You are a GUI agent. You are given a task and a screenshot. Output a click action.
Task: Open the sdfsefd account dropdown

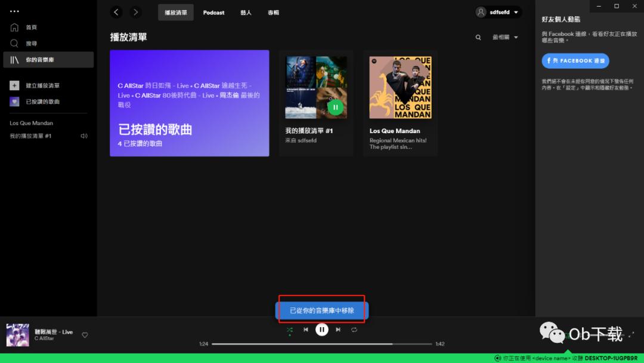[498, 12]
